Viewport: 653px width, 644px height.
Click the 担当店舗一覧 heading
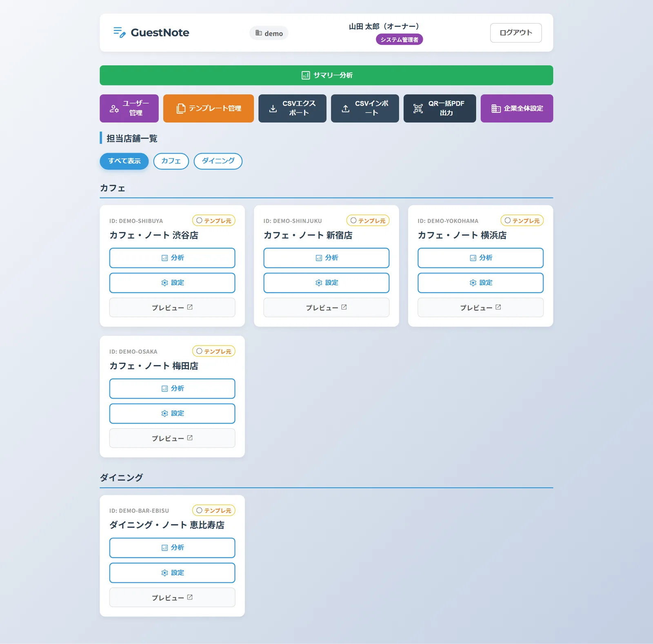click(x=132, y=138)
